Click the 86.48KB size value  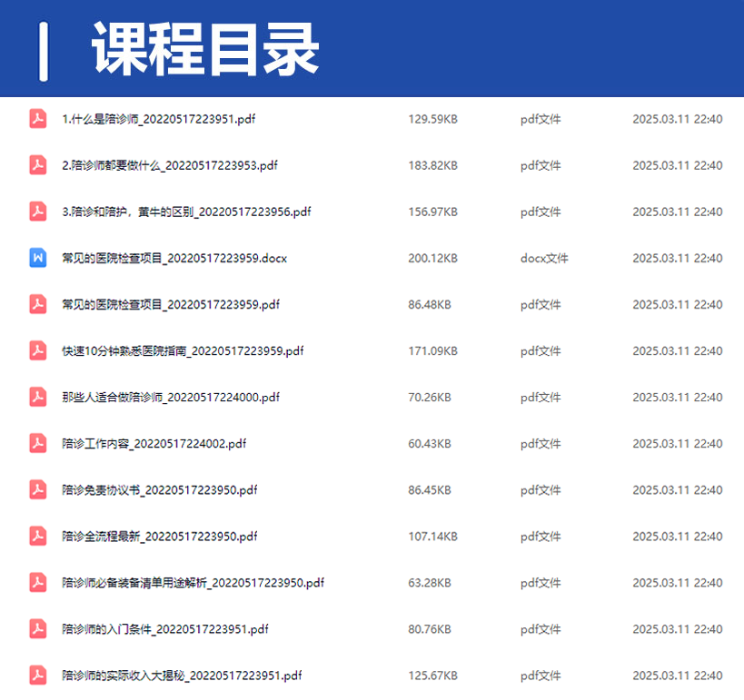430,304
